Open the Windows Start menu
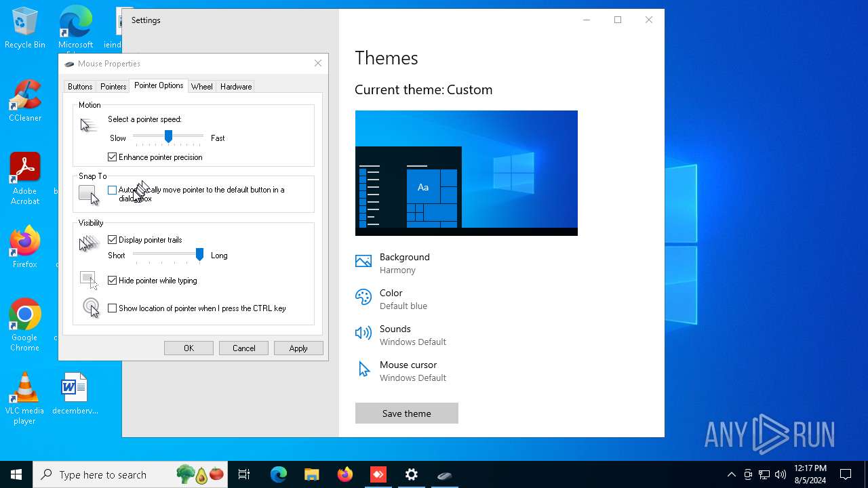This screenshot has height=488, width=868. (16, 474)
